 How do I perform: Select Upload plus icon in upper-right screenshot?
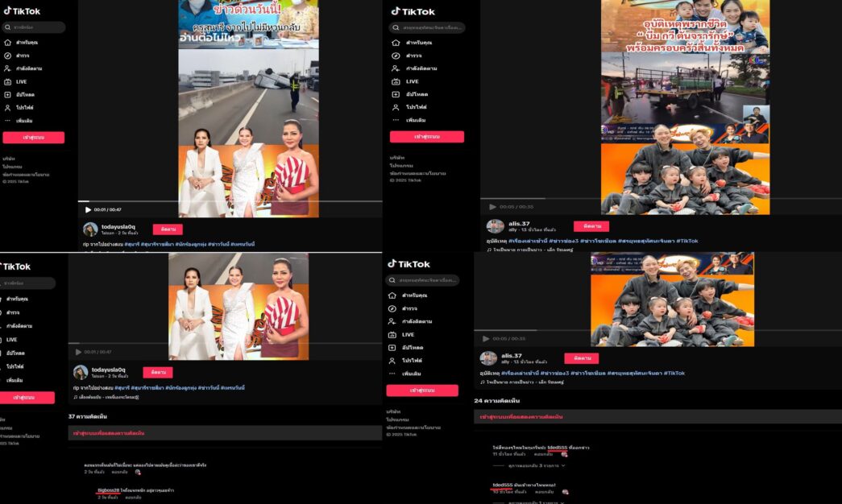click(396, 94)
